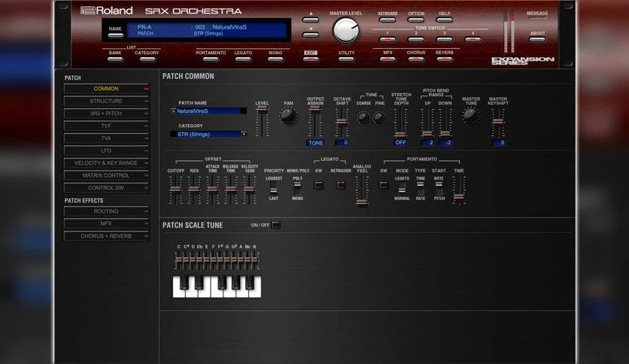Toggle tone switch 2

416,39
